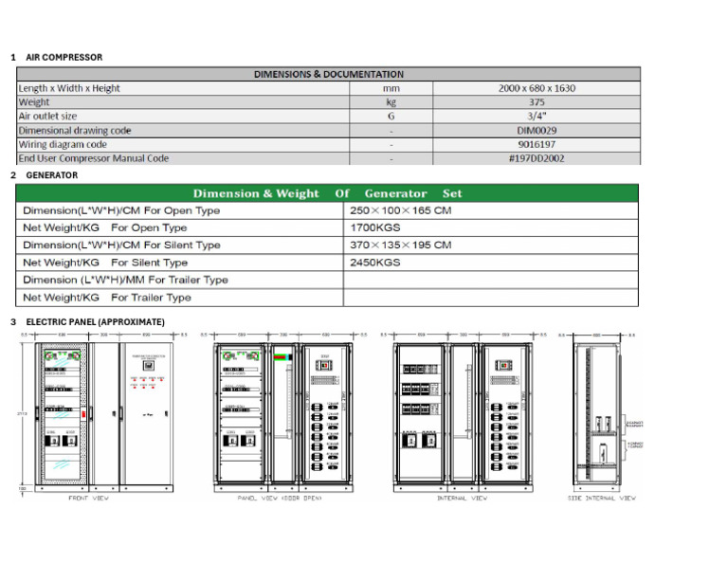Click the code 'DIM0029'
This screenshot has height=563, width=728.
click(537, 131)
